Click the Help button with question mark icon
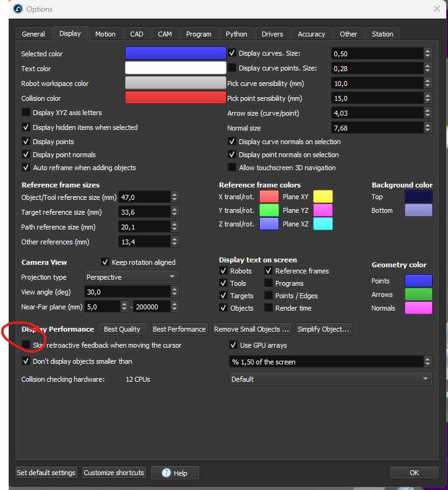Screen dimensions: 448x490 tap(174, 473)
